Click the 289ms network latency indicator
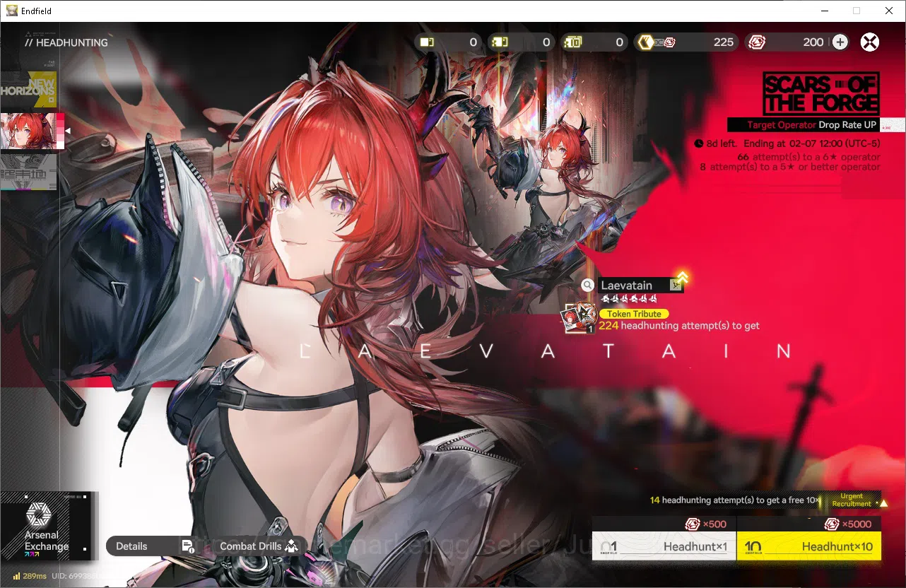Image resolution: width=906 pixels, height=588 pixels. (x=30, y=576)
